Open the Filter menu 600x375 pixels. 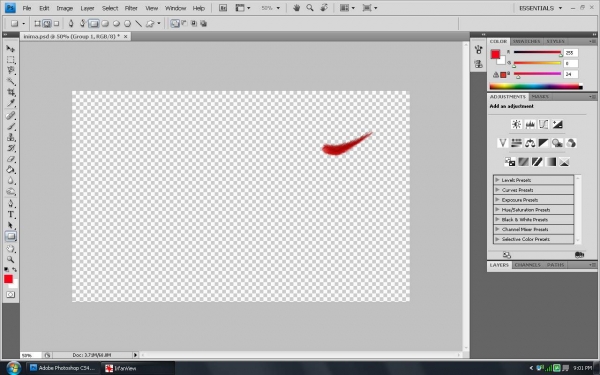click(x=131, y=8)
